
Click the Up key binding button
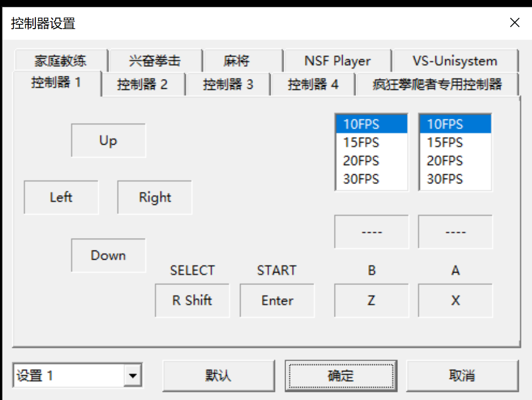tap(109, 141)
